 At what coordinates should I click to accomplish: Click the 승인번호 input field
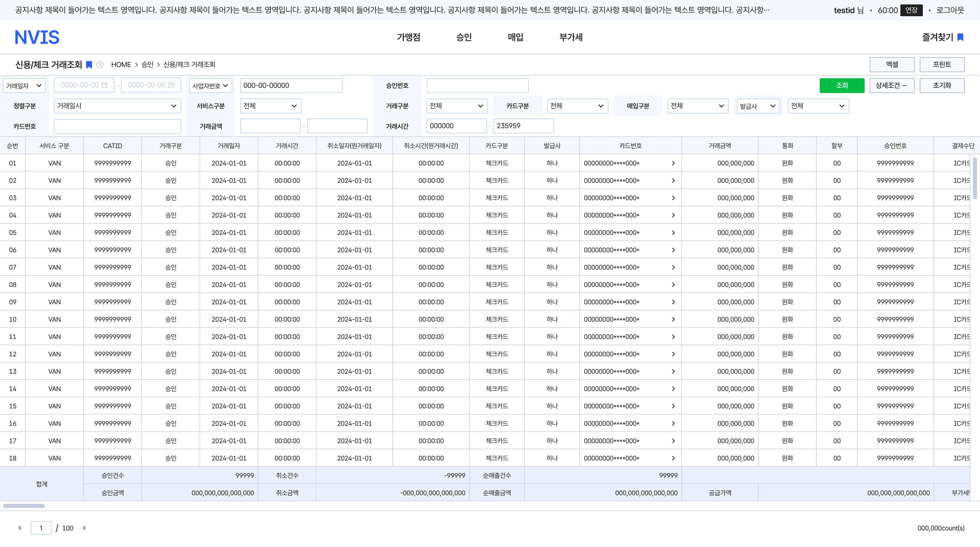(478, 86)
